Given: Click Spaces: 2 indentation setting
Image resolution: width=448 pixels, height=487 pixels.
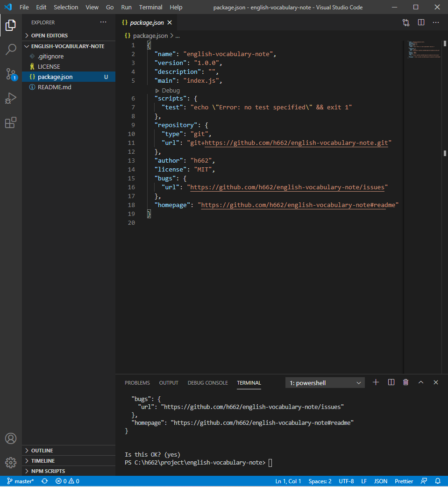Looking at the screenshot, I should tap(320, 481).
